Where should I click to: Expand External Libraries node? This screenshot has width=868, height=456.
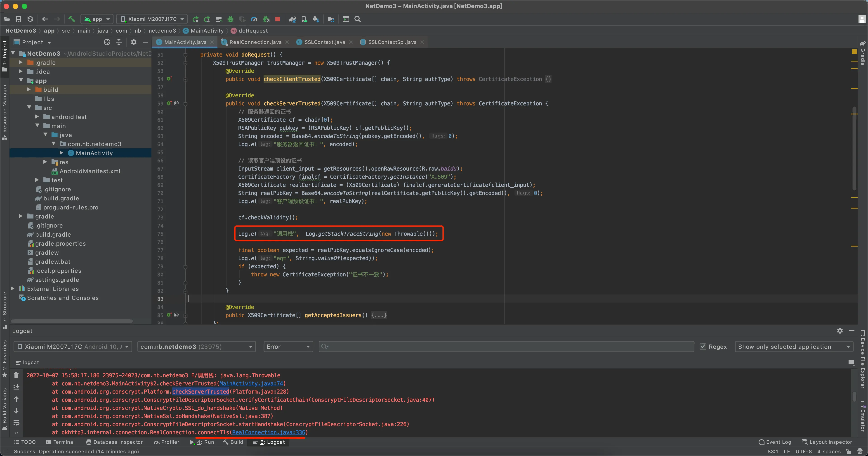pos(12,289)
